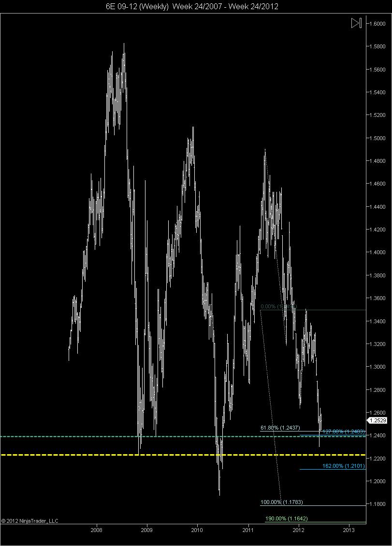392x546 pixels.
Task: Click the 1.5000 price axis label
Action: (x=377, y=138)
